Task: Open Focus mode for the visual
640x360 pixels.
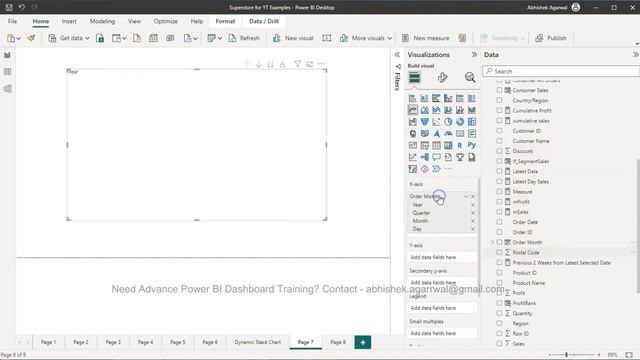Action: pos(309,64)
